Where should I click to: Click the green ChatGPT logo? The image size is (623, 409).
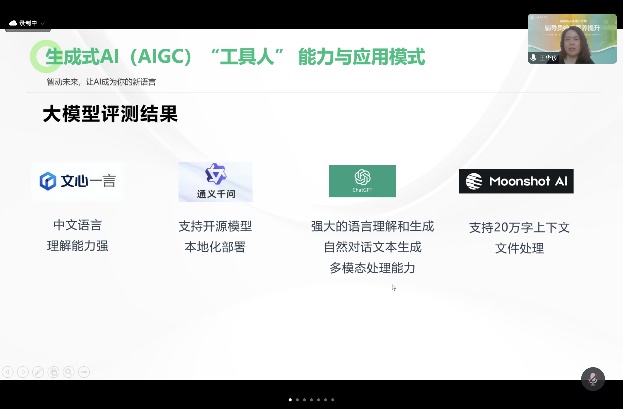point(362,181)
